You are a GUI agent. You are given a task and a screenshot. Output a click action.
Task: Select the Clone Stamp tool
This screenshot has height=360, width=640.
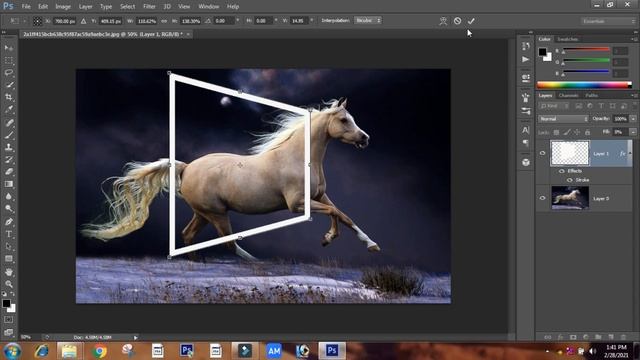[x=9, y=147]
